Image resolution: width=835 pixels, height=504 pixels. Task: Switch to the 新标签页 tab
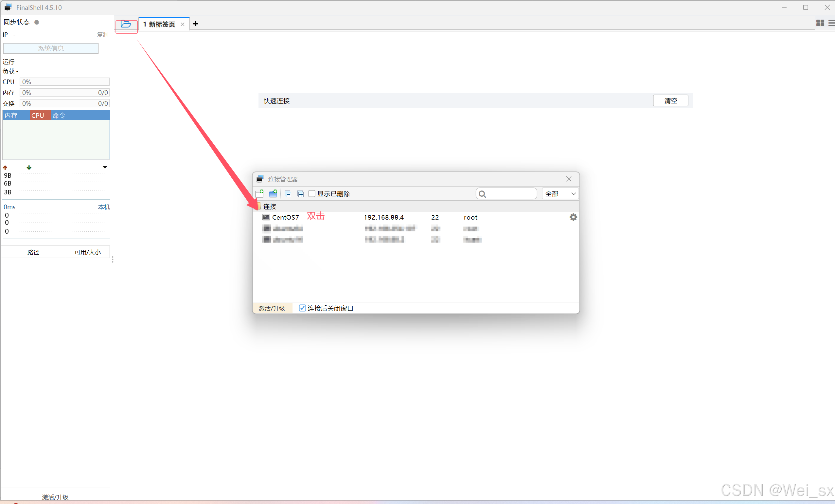point(159,24)
